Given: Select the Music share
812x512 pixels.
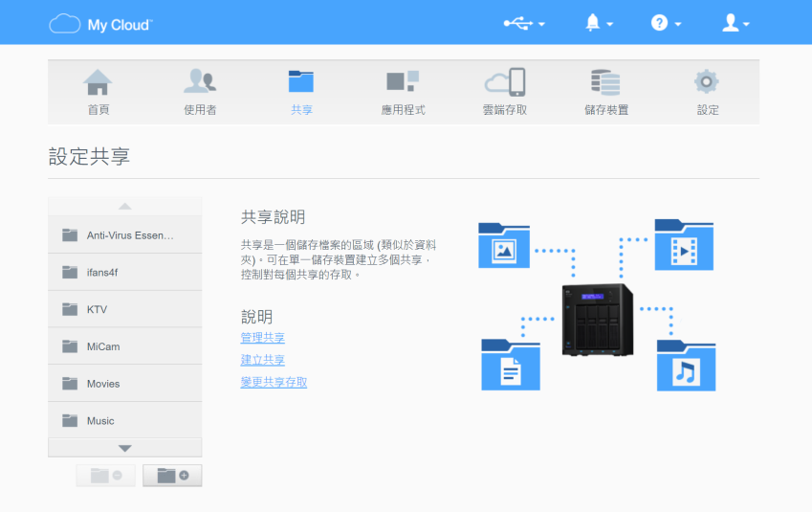Looking at the screenshot, I should tap(124, 420).
